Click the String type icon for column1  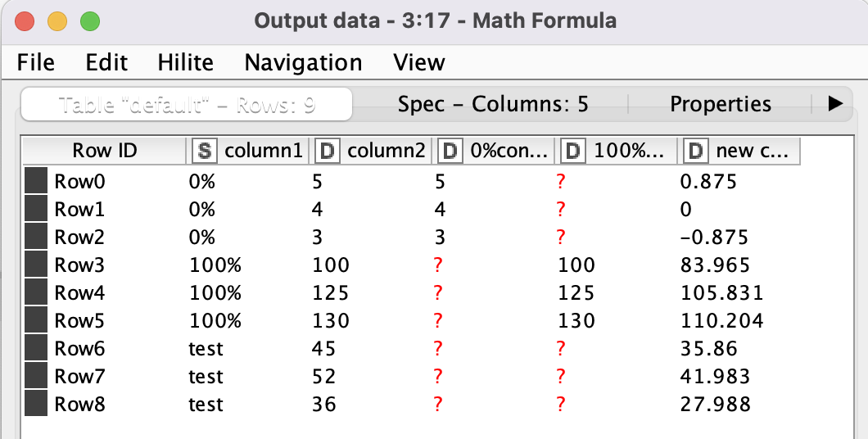click(205, 151)
